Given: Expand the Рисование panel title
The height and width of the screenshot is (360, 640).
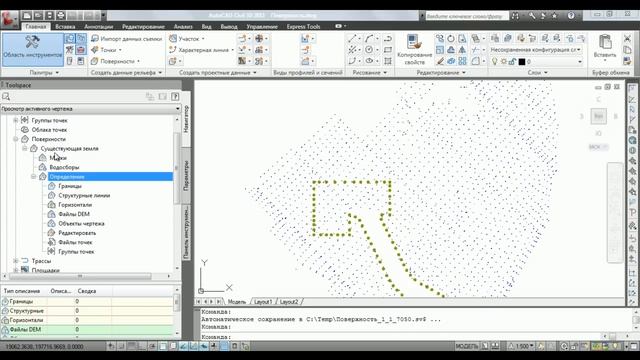Looking at the screenshot, I should (x=369, y=72).
